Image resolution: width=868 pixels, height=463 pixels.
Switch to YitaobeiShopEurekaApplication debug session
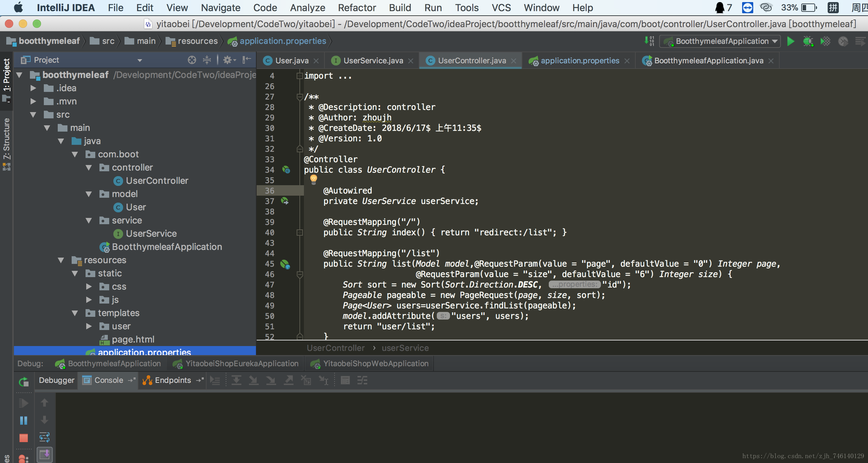click(x=236, y=363)
